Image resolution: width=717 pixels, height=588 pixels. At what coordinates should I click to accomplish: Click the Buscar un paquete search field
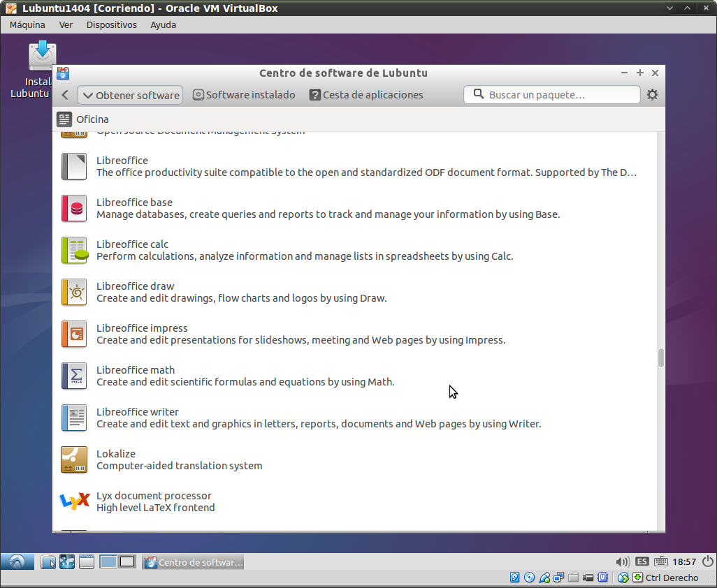pos(552,95)
